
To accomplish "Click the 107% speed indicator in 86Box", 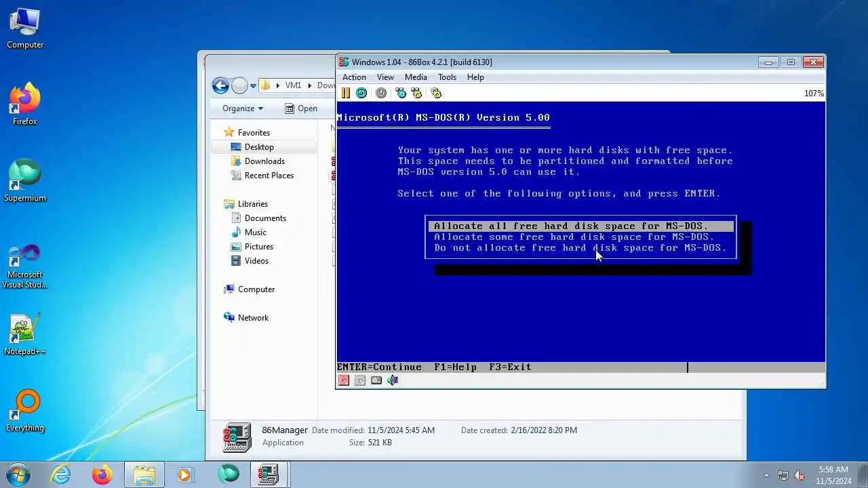I will (x=814, y=94).
